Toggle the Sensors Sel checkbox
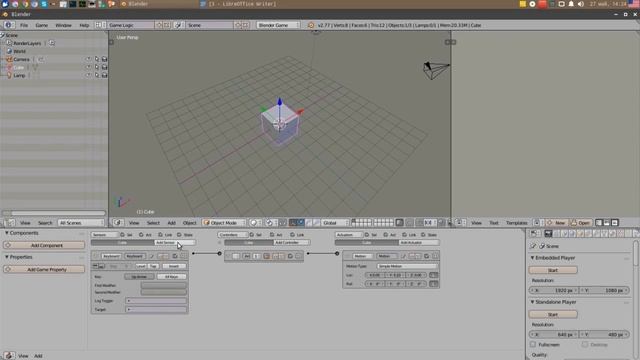Screen dimensions: 640x360 pos(122,235)
